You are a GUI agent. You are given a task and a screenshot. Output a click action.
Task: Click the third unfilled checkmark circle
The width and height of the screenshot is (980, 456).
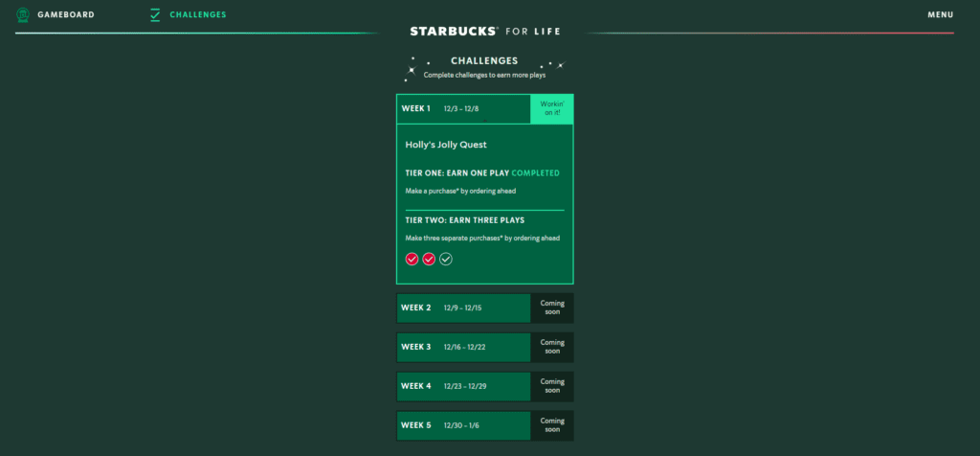[446, 259]
